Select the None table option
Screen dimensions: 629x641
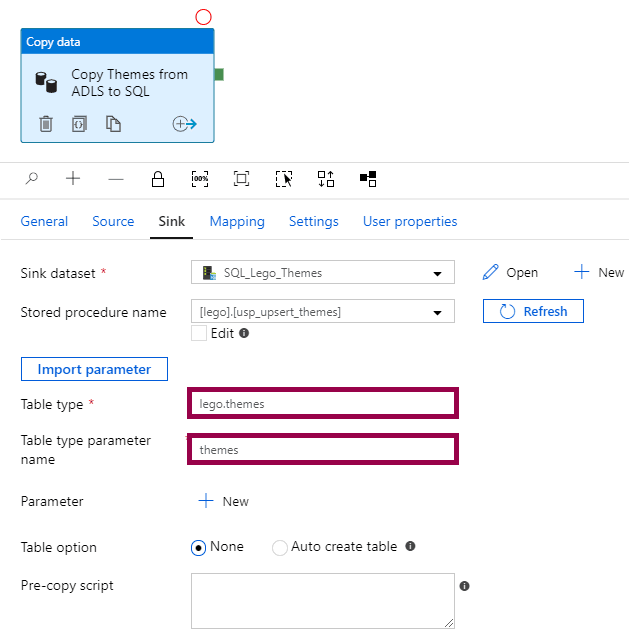pyautogui.click(x=198, y=547)
